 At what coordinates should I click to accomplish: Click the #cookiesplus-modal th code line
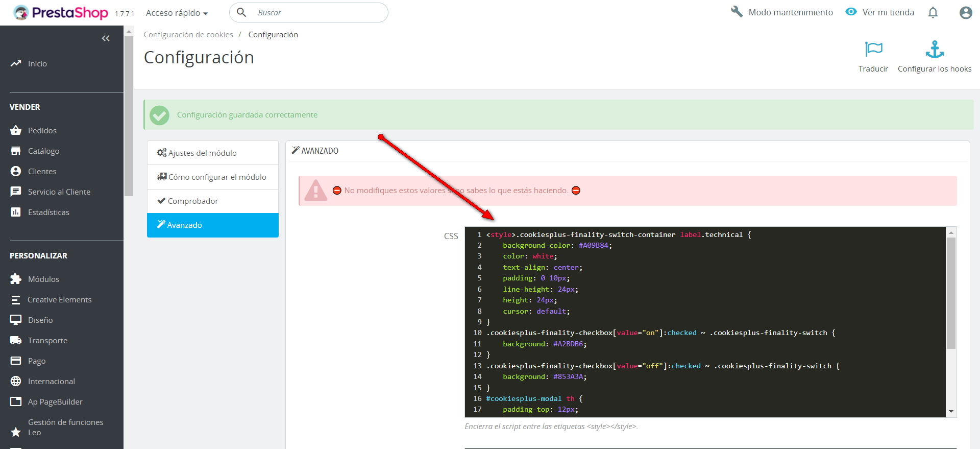(534, 398)
